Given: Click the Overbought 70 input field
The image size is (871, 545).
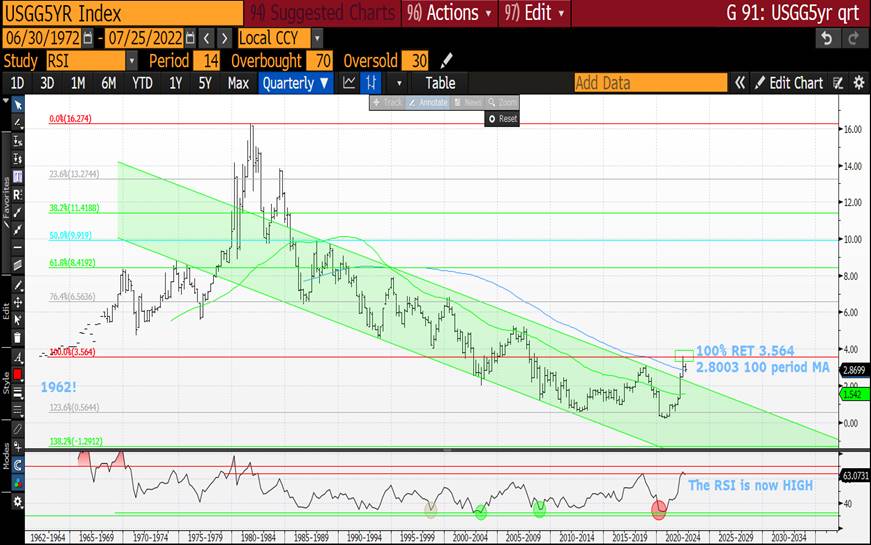Looking at the screenshot, I should (x=319, y=61).
